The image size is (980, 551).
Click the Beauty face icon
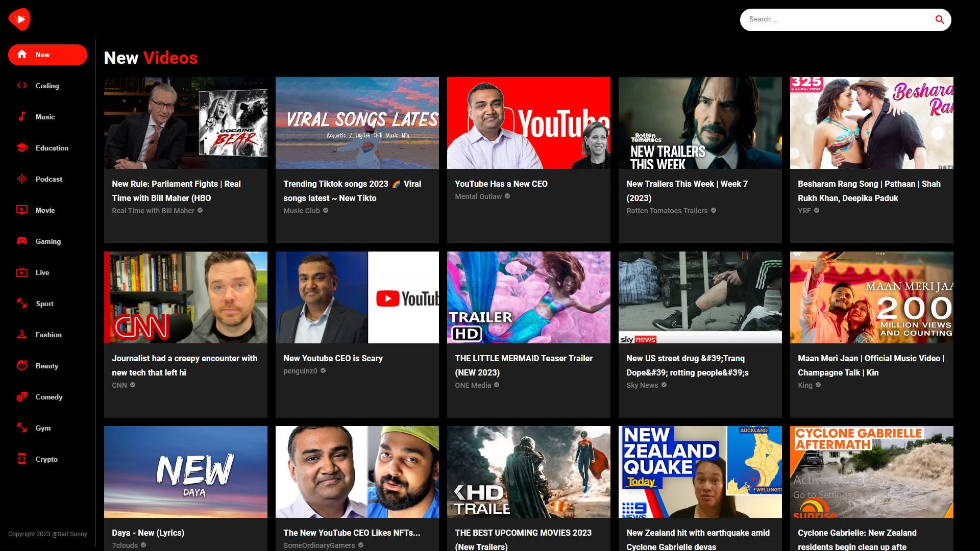coord(22,365)
